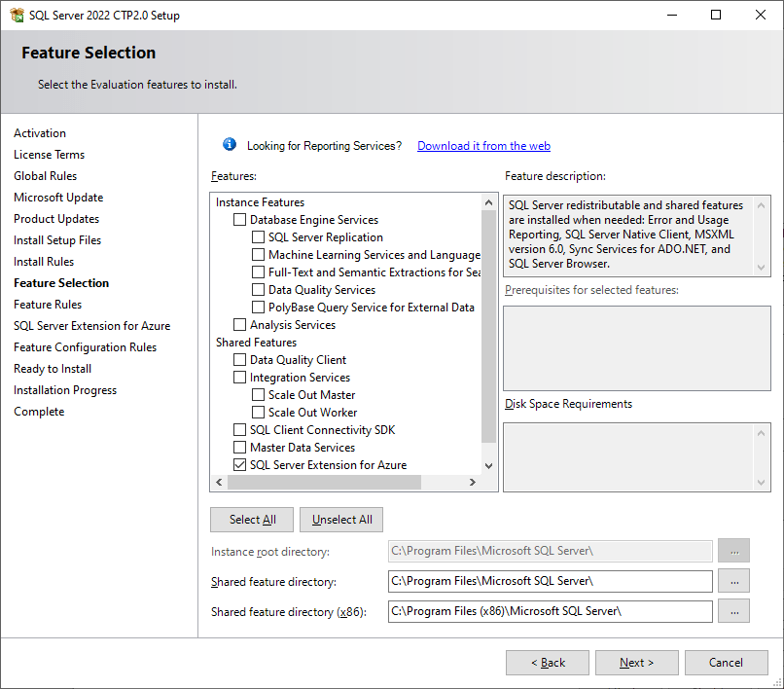This screenshot has height=689, width=784.
Task: Minimize the setup window
Action: (x=672, y=15)
